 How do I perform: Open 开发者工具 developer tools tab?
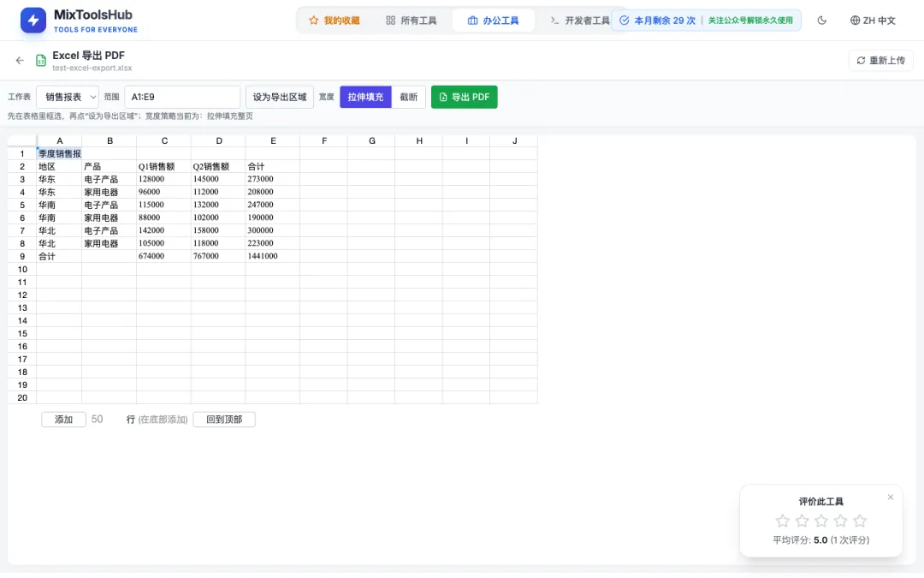[x=580, y=20]
